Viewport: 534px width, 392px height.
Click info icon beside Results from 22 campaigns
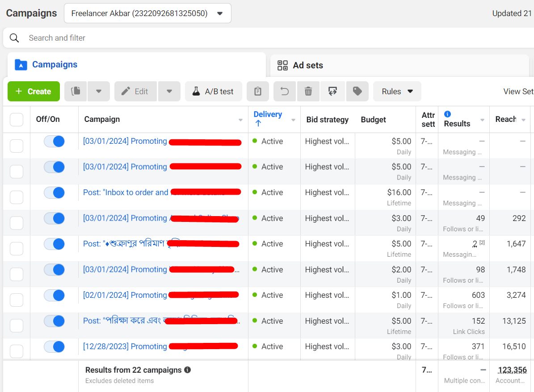[188, 370]
